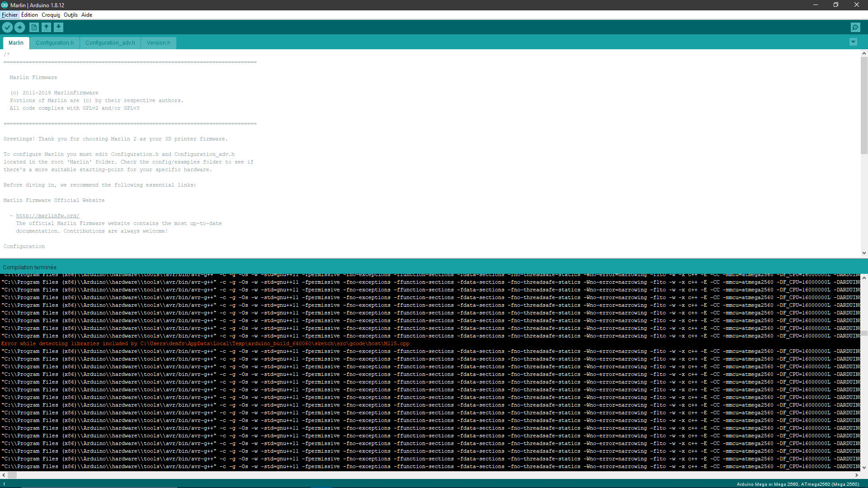Click the editor vertical scrollbar thumb

tap(864, 105)
